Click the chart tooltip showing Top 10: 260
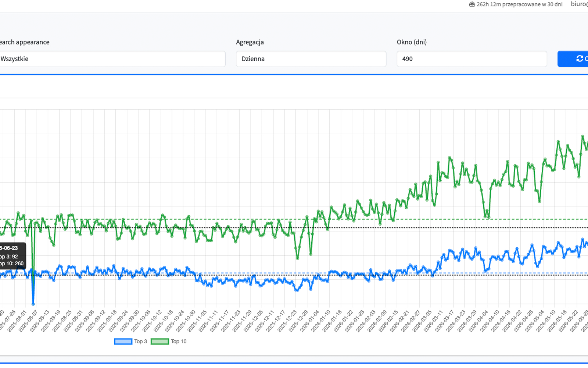588x368 pixels. 12,256
